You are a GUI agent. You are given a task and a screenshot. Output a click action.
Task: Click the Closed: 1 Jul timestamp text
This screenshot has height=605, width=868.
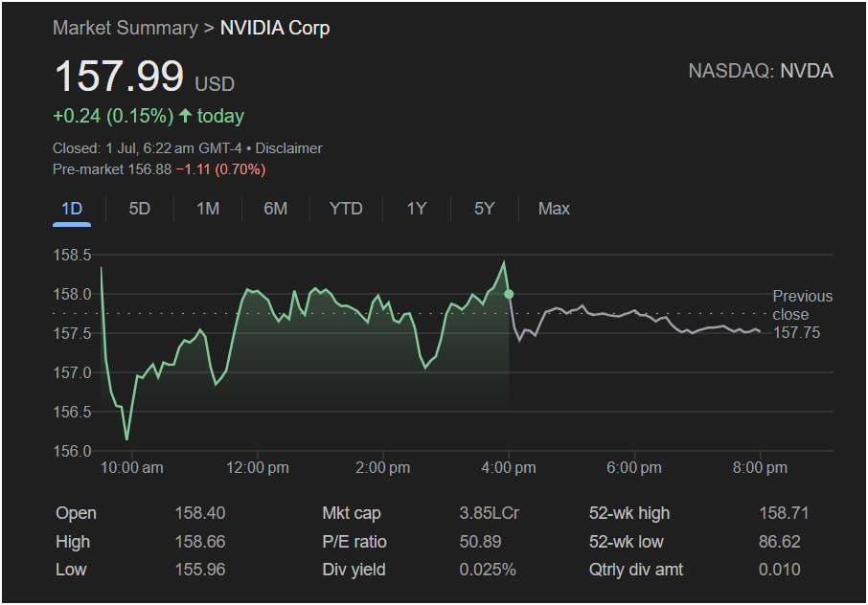(148, 148)
